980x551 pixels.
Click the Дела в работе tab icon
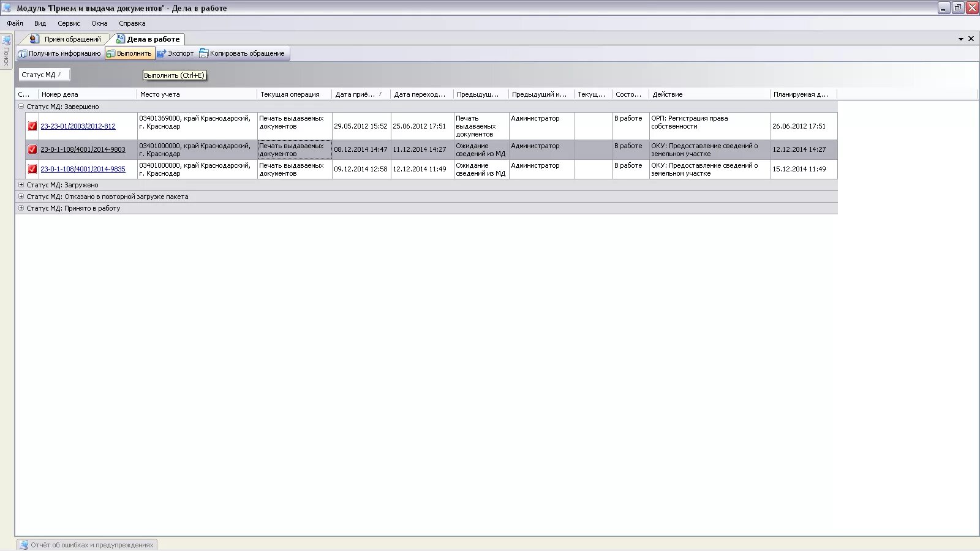(x=121, y=39)
